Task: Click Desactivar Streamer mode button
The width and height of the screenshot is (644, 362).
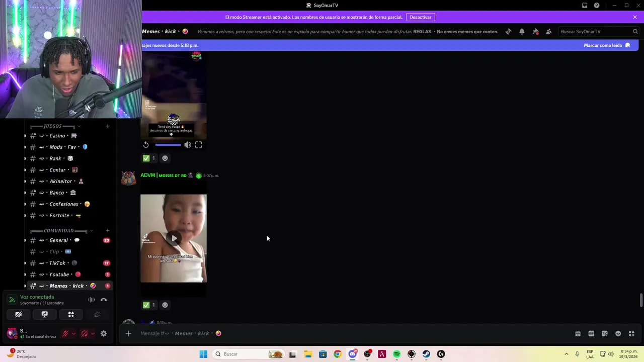Action: tap(420, 17)
